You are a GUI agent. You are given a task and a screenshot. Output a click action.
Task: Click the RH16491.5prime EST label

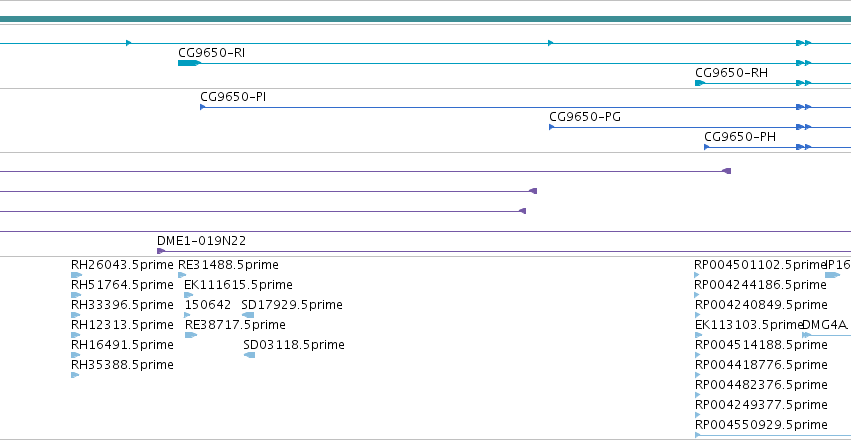pyautogui.click(x=122, y=345)
